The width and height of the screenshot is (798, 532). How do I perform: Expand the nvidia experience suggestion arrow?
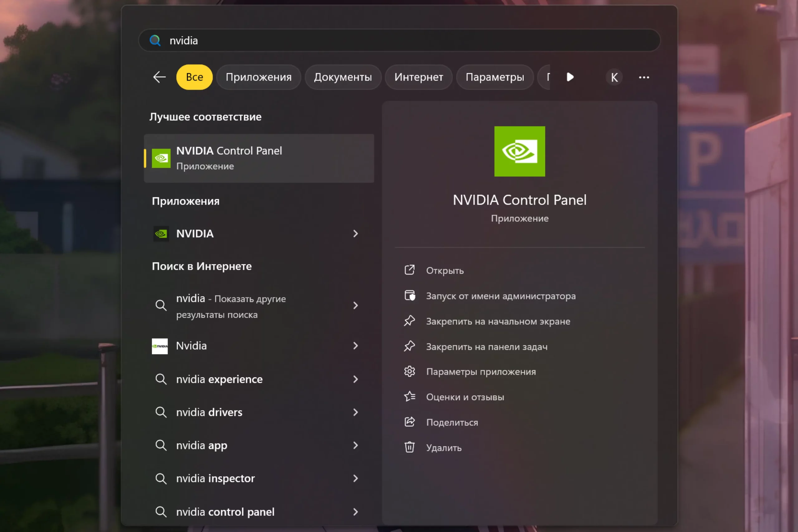(355, 379)
